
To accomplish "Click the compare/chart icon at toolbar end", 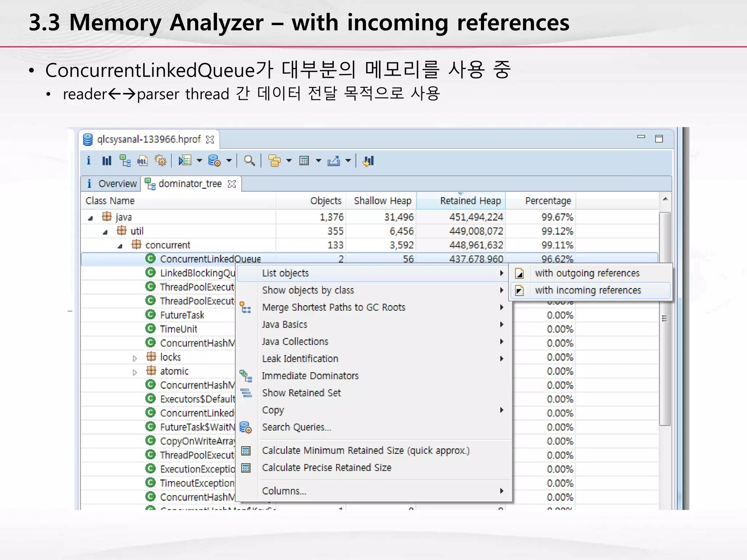I will click(x=368, y=160).
